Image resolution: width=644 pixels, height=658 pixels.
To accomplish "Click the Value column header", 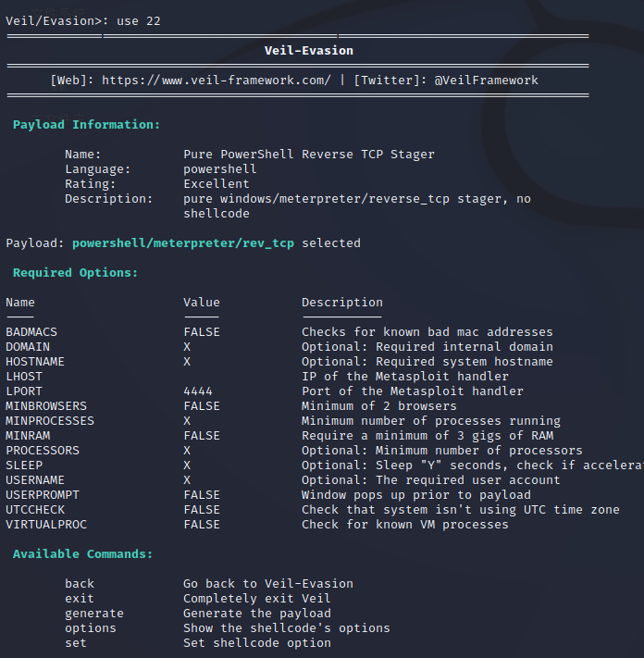I will tap(202, 302).
